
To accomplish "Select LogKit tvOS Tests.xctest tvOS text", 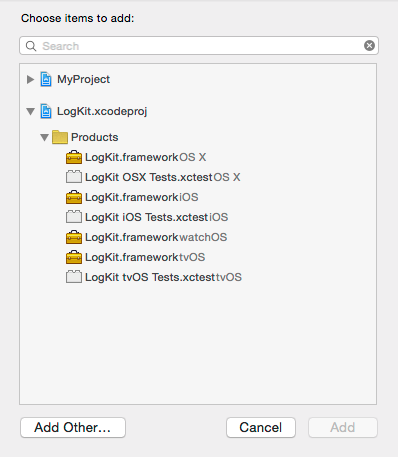I will 163,277.
